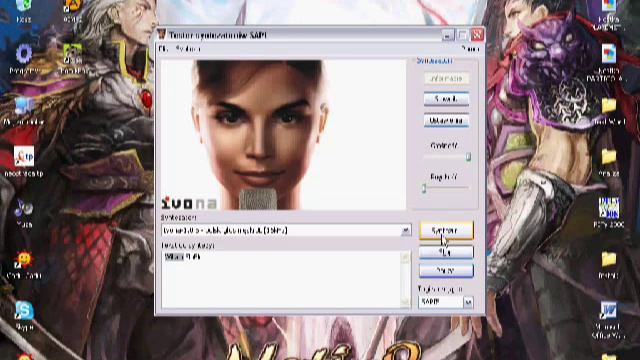Click the greyed Informacje button
640x360 pixels.
click(x=446, y=78)
